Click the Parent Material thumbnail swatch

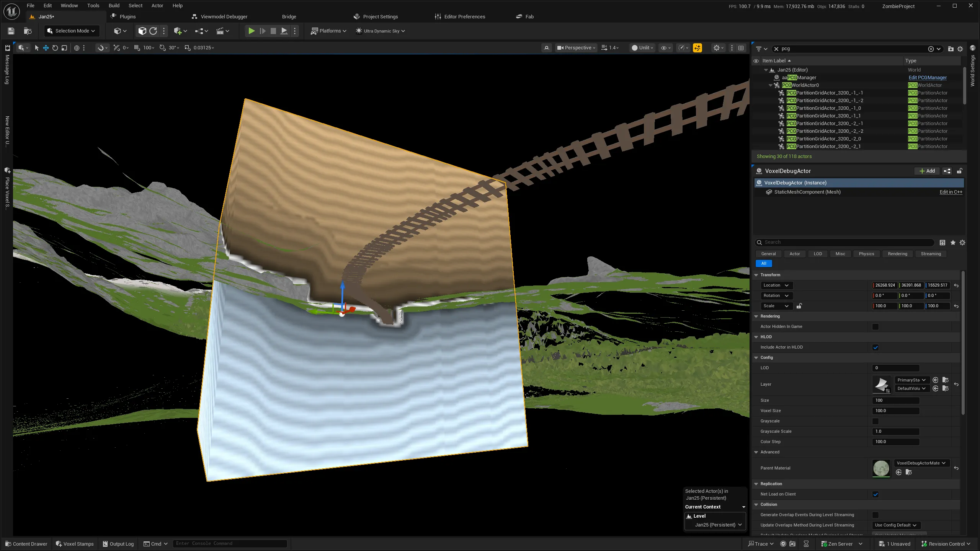tap(881, 468)
